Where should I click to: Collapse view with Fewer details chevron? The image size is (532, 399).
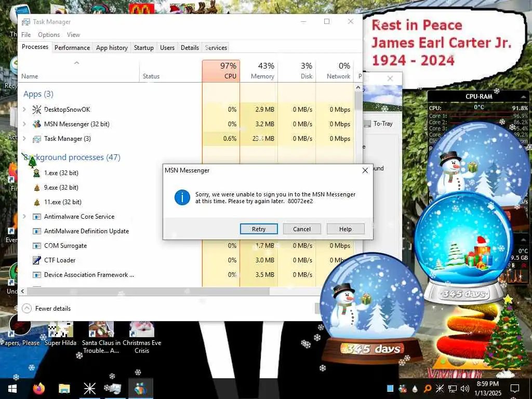pyautogui.click(x=26, y=309)
